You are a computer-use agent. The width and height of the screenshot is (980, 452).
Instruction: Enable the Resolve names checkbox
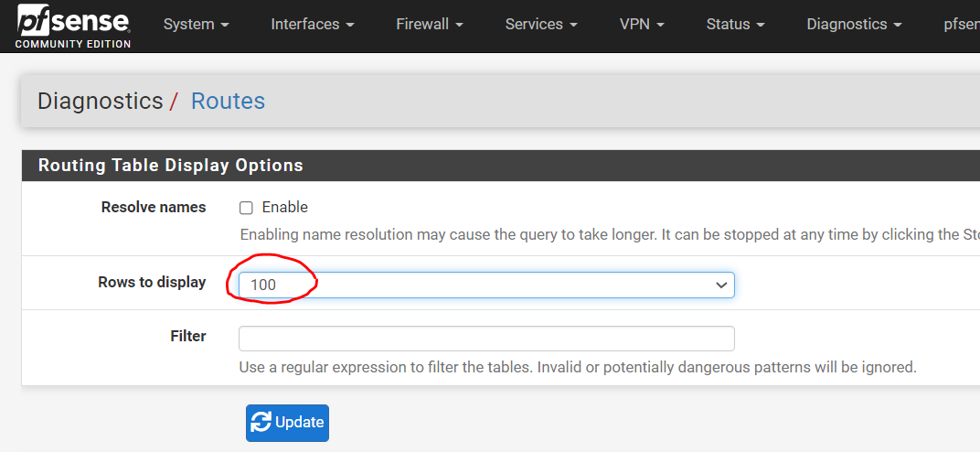click(246, 208)
